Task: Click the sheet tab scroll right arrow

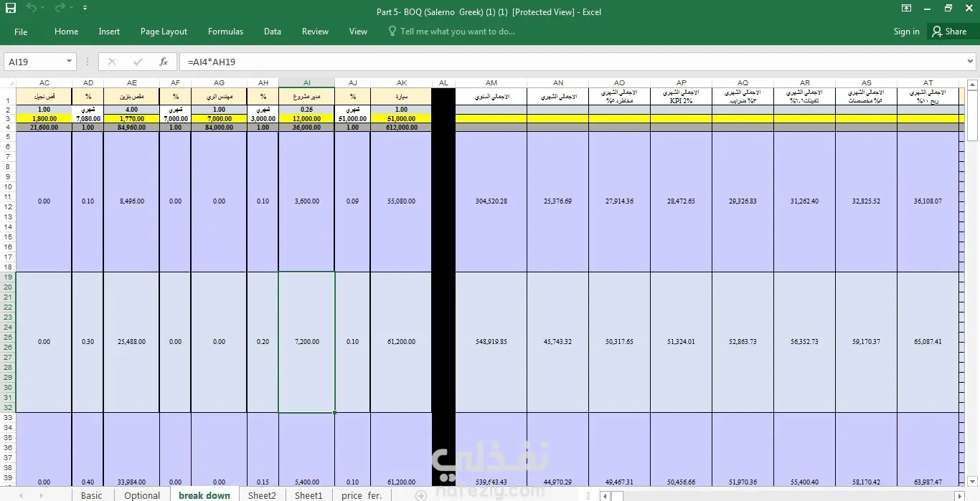Action: [41, 495]
